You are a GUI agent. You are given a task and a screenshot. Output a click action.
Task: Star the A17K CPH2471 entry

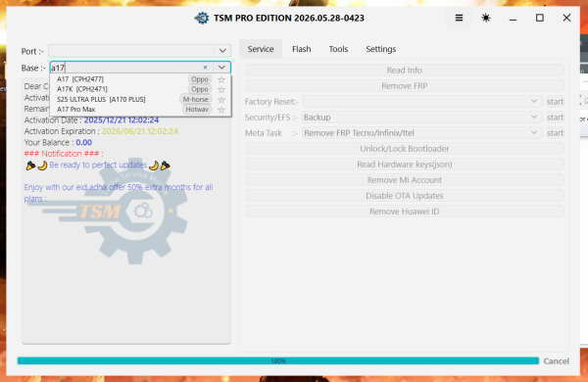[221, 89]
